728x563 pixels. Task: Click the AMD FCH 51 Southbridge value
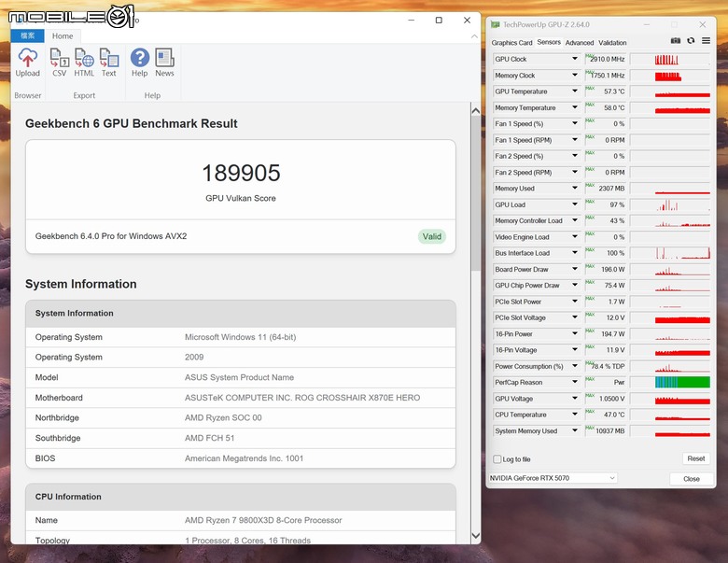209,438
